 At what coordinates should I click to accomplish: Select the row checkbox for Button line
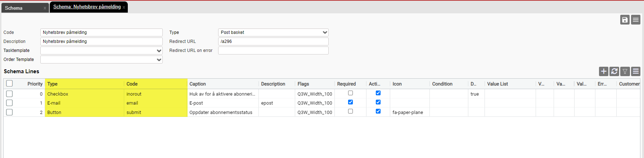click(10, 112)
